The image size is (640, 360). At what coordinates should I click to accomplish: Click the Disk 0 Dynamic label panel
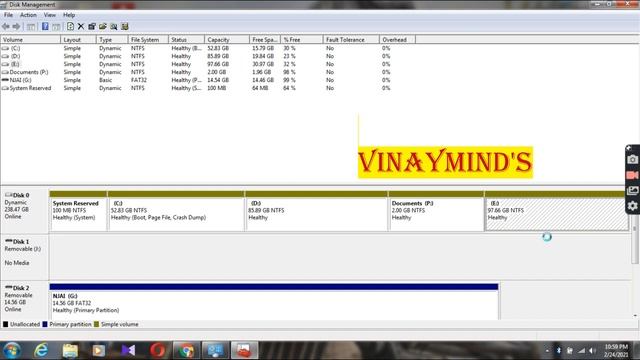[x=24, y=211]
